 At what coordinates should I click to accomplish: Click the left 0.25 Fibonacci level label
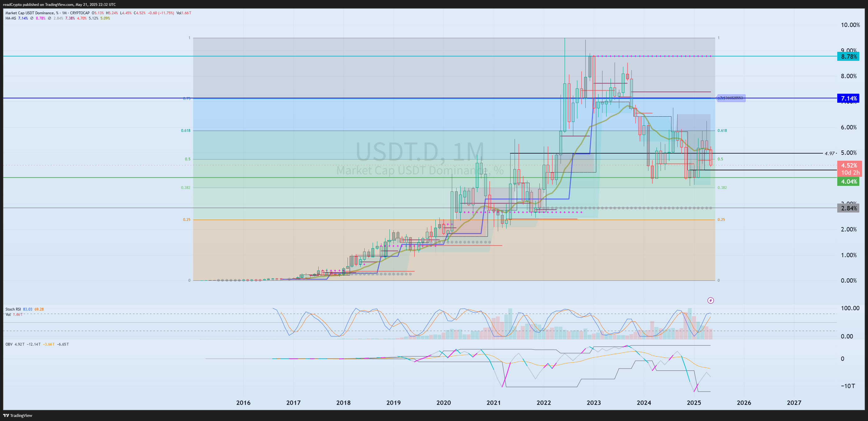(187, 219)
